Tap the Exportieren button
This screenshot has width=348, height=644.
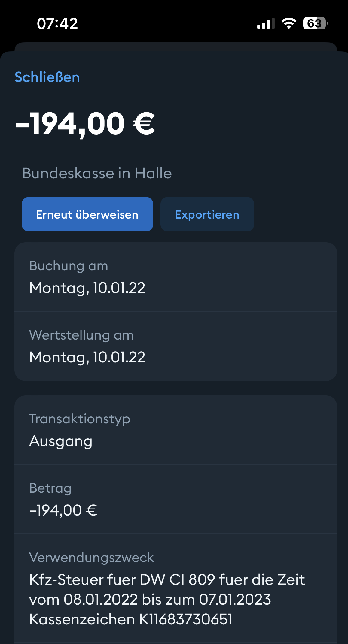coord(207,214)
